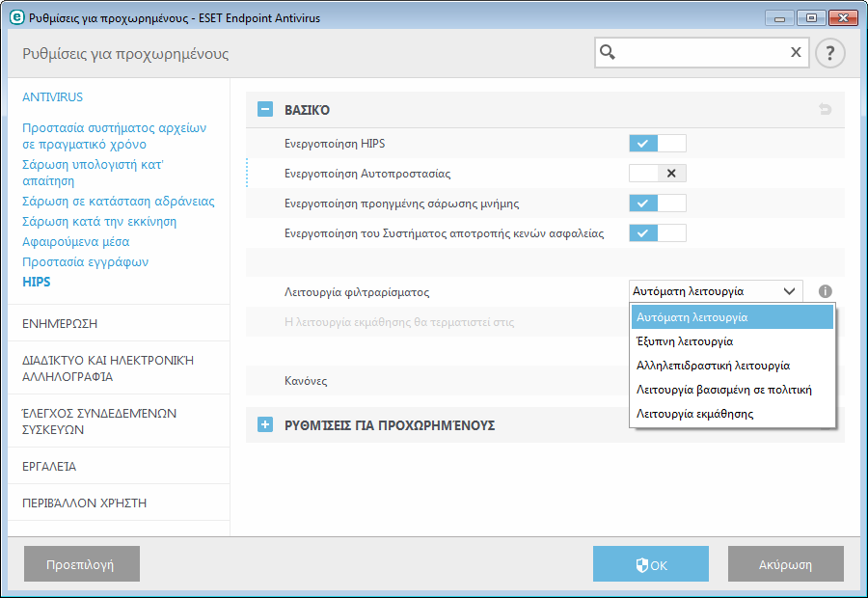This screenshot has width=868, height=598.
Task: Pick Λειτουργία εκμάθησης option
Action: 732,414
